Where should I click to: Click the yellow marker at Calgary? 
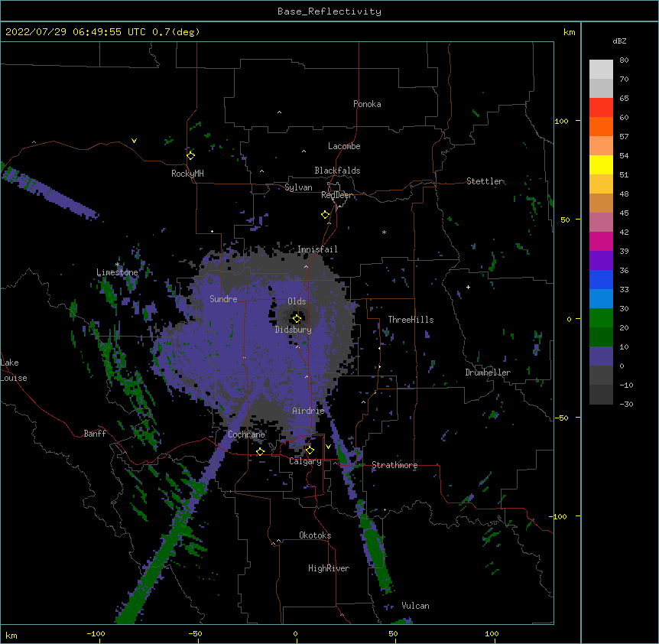tap(310, 450)
